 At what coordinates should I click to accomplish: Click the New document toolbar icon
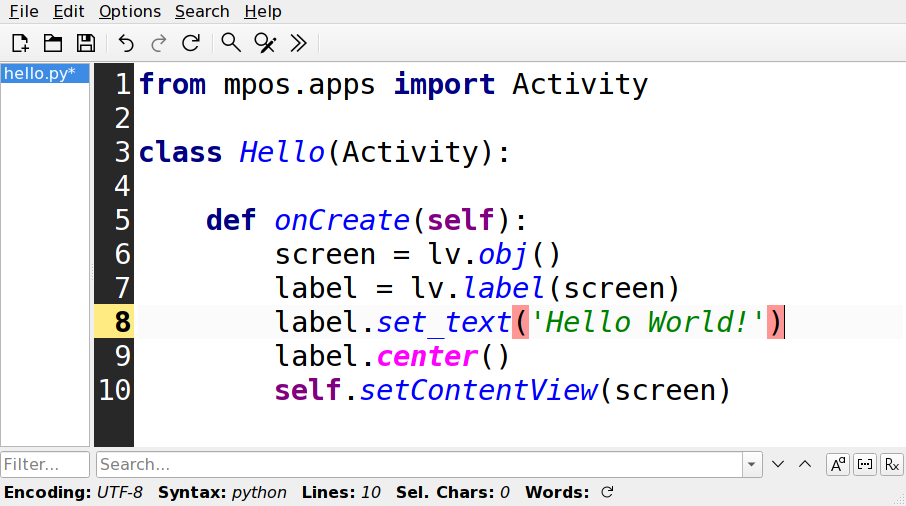click(20, 43)
